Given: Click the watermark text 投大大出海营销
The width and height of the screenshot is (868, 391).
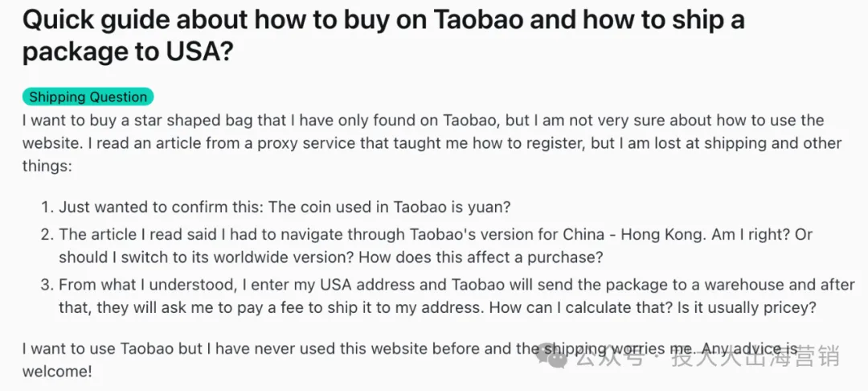Looking at the screenshot, I should tap(755, 357).
